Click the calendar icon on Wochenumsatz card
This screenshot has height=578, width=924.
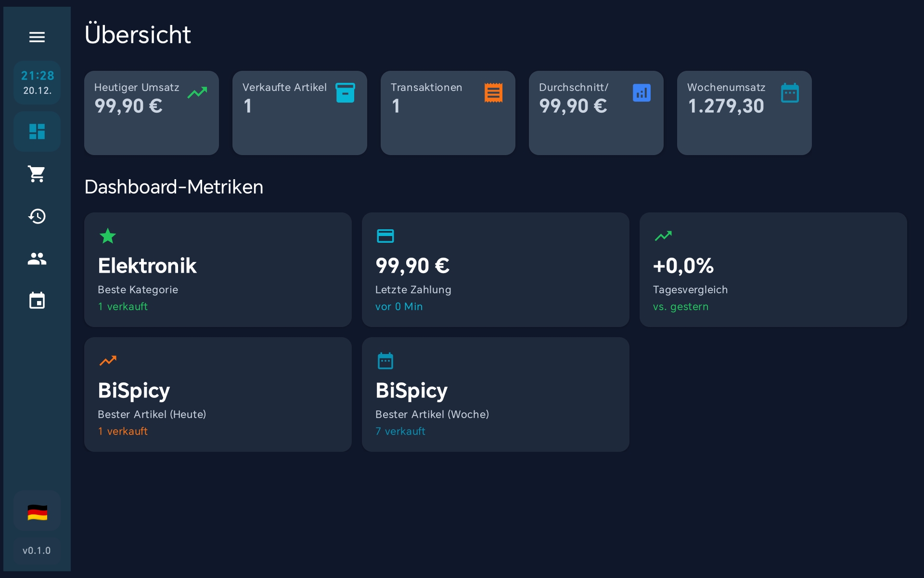(790, 92)
